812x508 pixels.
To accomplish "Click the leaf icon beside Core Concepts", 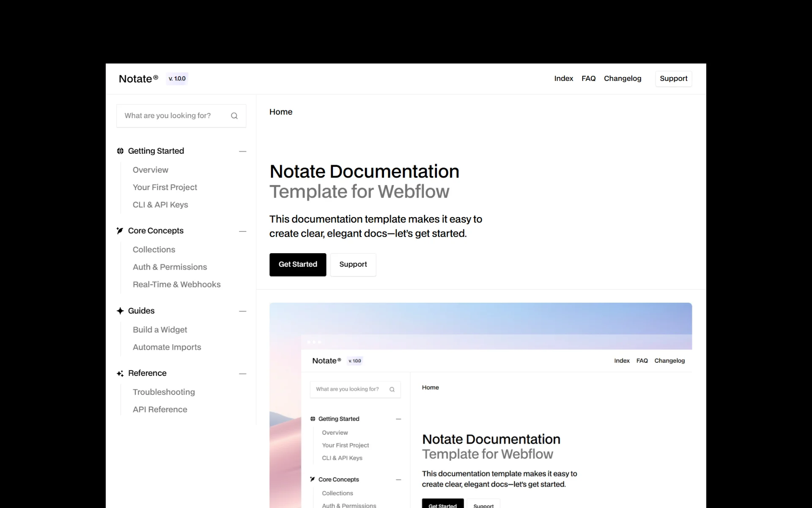I will point(120,231).
